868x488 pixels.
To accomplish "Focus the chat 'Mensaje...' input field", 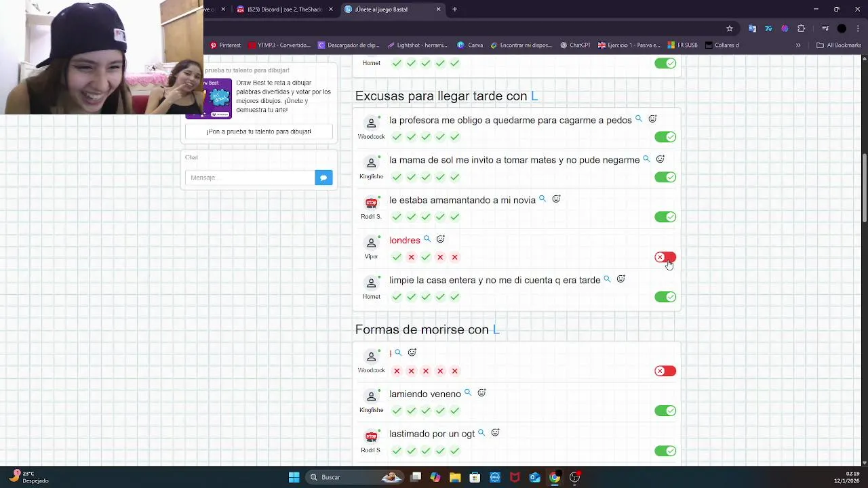I will click(x=250, y=178).
